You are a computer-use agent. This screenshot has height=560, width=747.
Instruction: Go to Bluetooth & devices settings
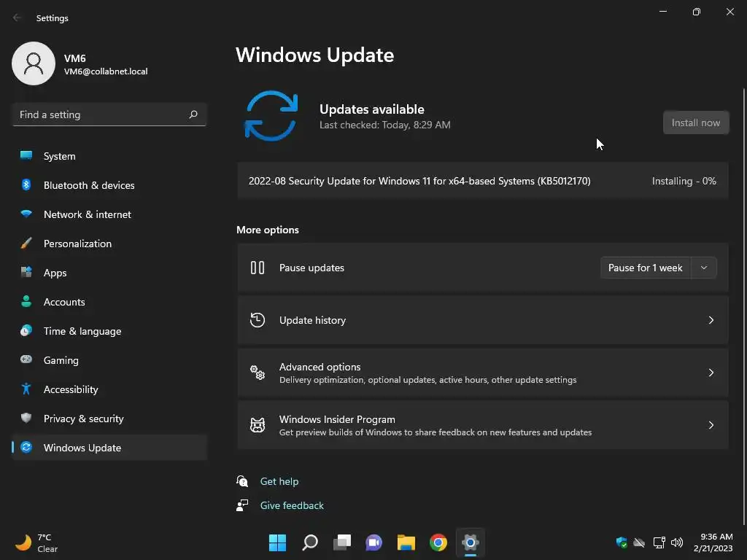(x=109, y=184)
